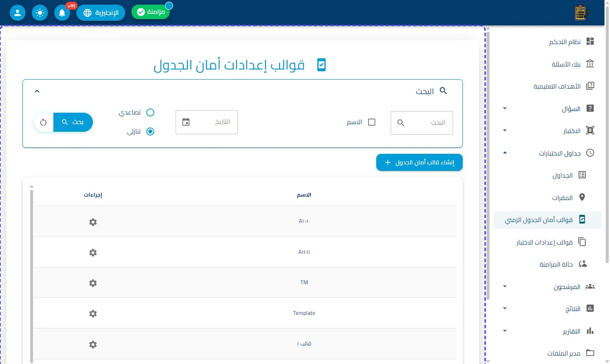Click the bank icon beside بنك الأسئلة
The height and width of the screenshot is (364, 610).
pyautogui.click(x=590, y=64)
